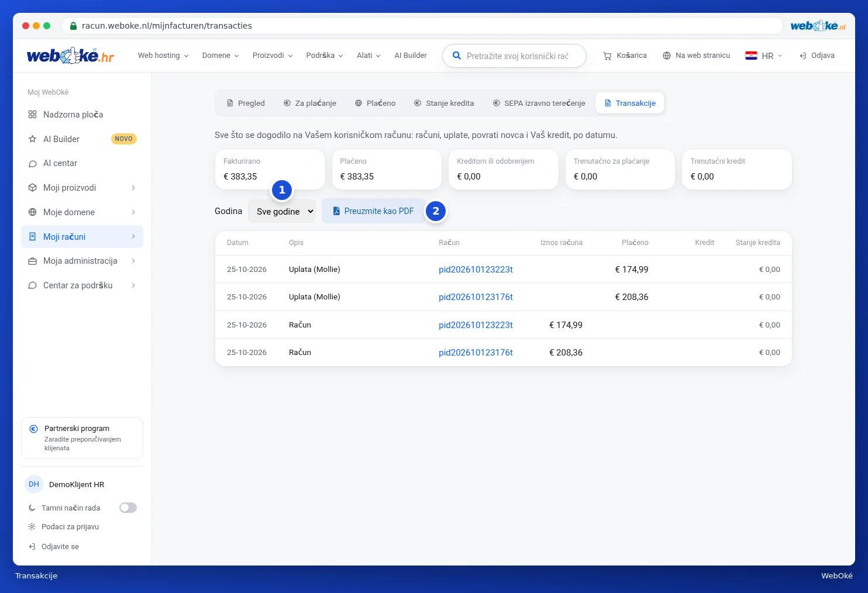
Task: Switch to the Za plaćanje tab
Action: 310,103
